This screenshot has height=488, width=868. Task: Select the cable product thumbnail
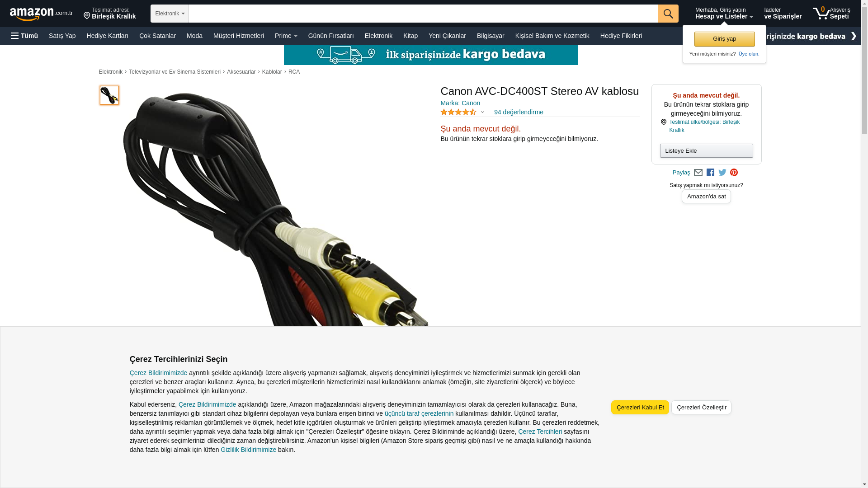coord(109,95)
